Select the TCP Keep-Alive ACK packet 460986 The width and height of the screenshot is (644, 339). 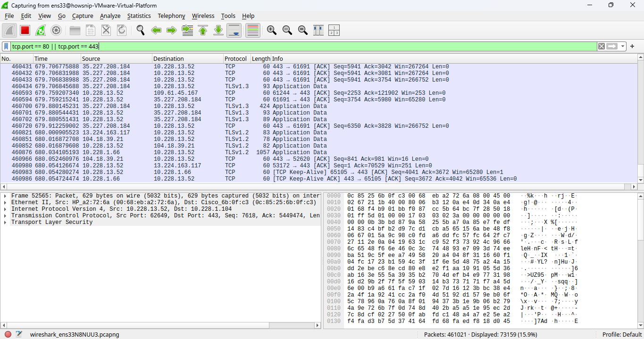click(x=318, y=179)
